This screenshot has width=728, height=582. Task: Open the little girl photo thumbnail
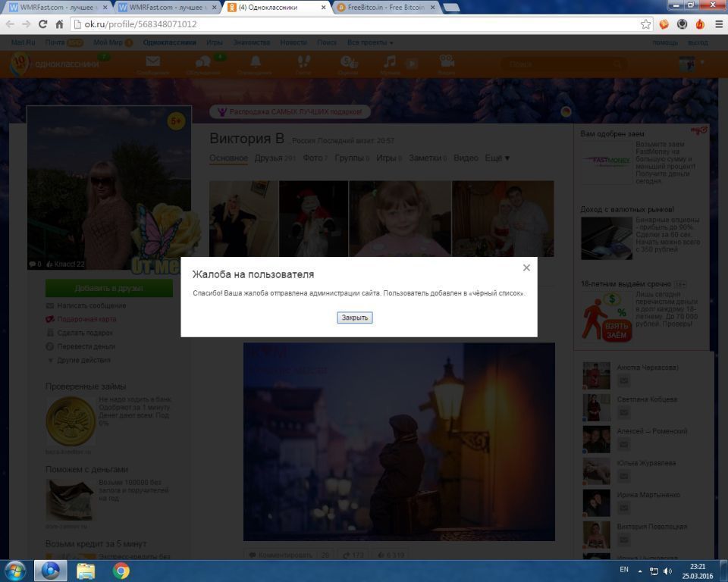click(x=400, y=218)
